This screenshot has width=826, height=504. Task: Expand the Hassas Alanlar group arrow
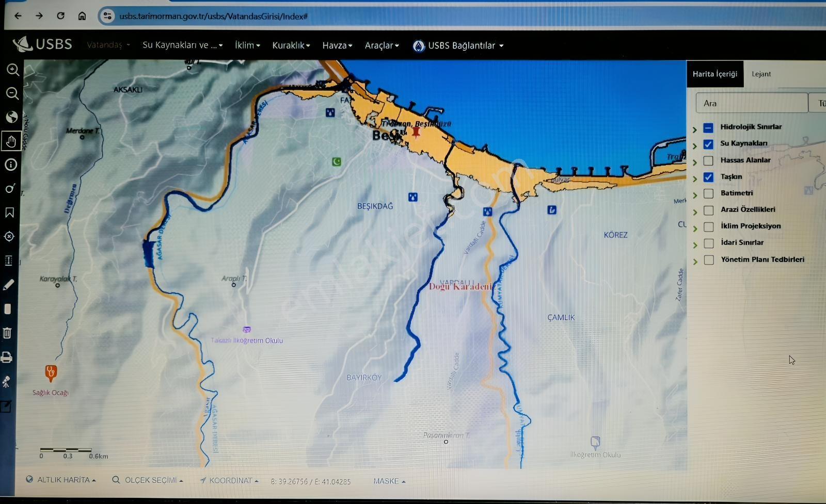[695, 162]
